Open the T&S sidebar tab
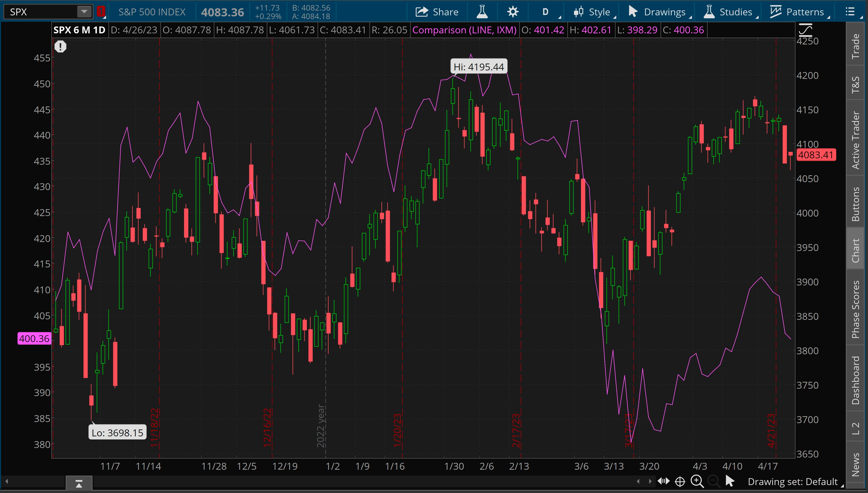 coord(856,85)
